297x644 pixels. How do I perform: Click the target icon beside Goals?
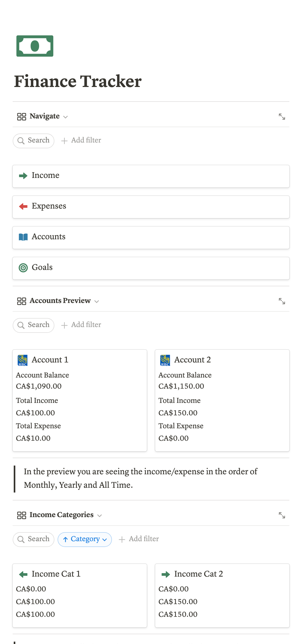pos(23,268)
